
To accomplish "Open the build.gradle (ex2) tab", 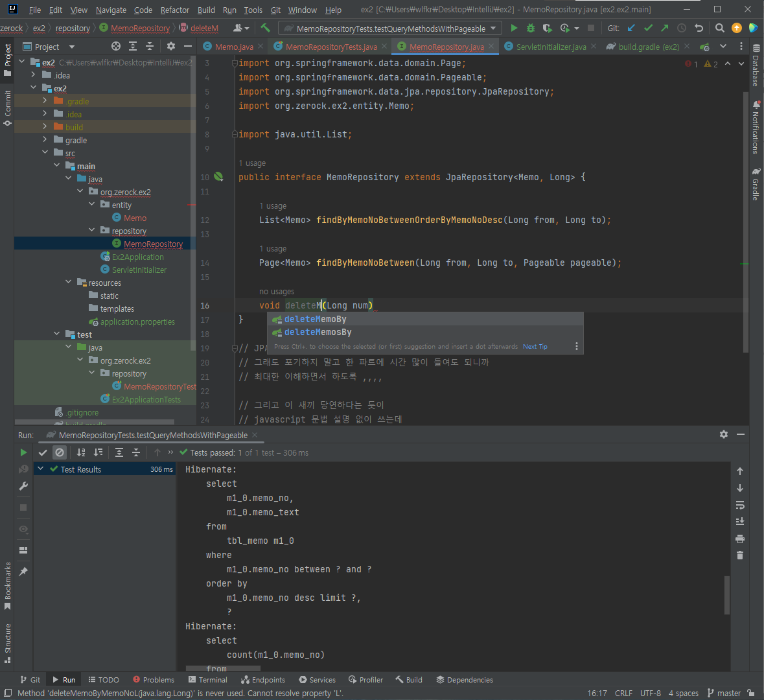I will click(x=648, y=47).
